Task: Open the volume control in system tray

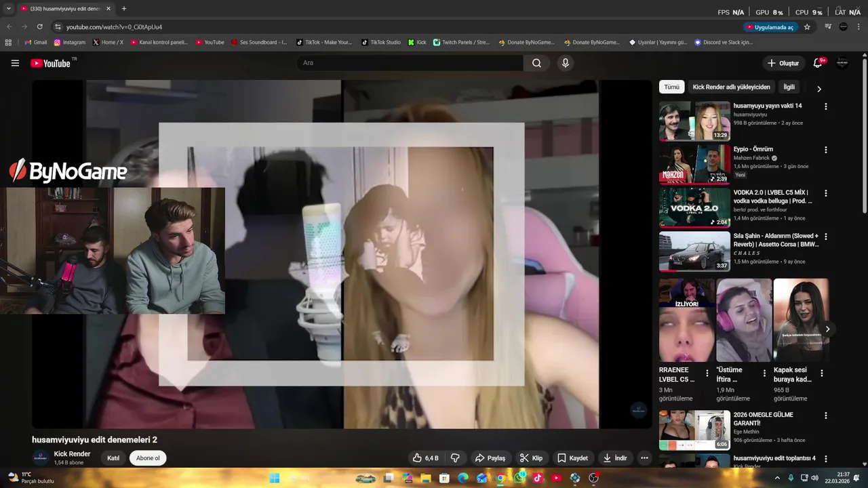Action: (814, 478)
